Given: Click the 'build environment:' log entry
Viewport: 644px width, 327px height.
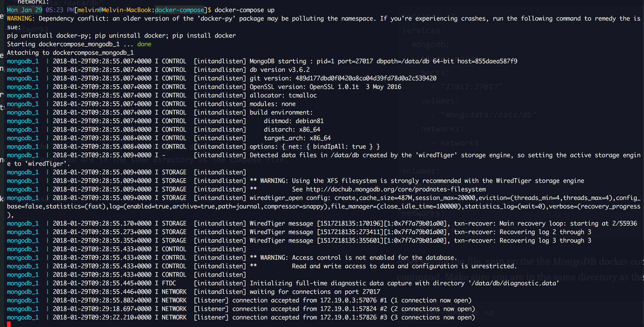Looking at the screenshot, I should (x=281, y=113).
